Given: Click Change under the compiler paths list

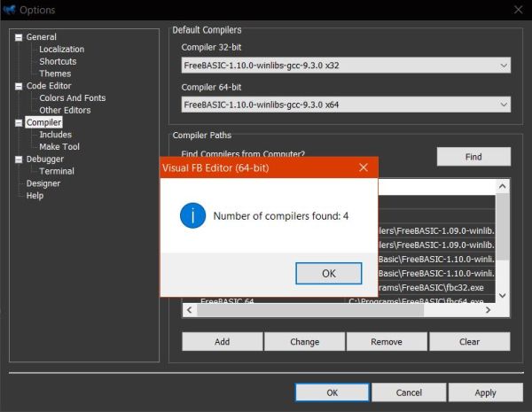Looking at the screenshot, I should point(305,341).
